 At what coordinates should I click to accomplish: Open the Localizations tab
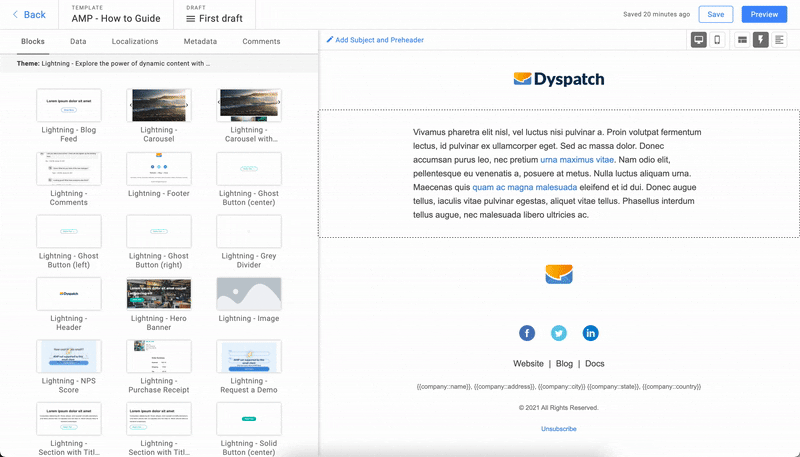point(135,41)
